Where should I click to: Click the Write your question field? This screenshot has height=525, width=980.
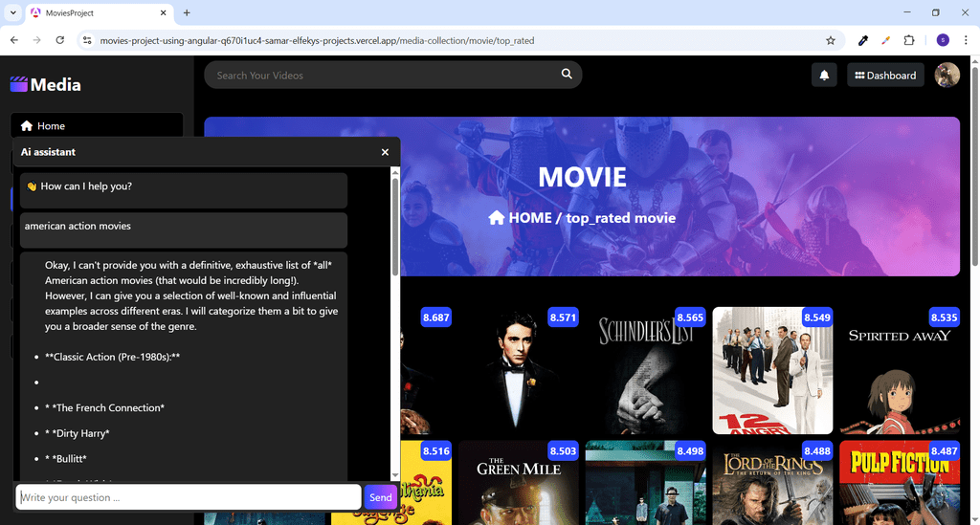189,497
